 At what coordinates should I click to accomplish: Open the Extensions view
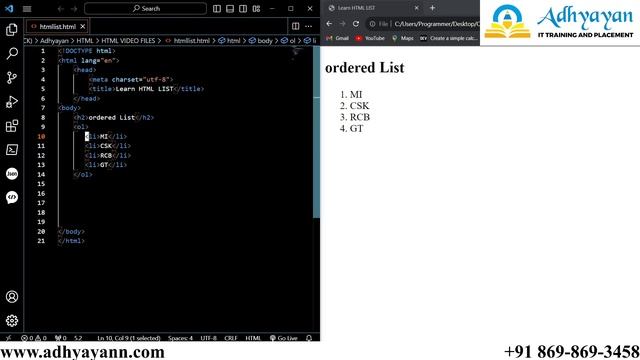[x=12, y=126]
